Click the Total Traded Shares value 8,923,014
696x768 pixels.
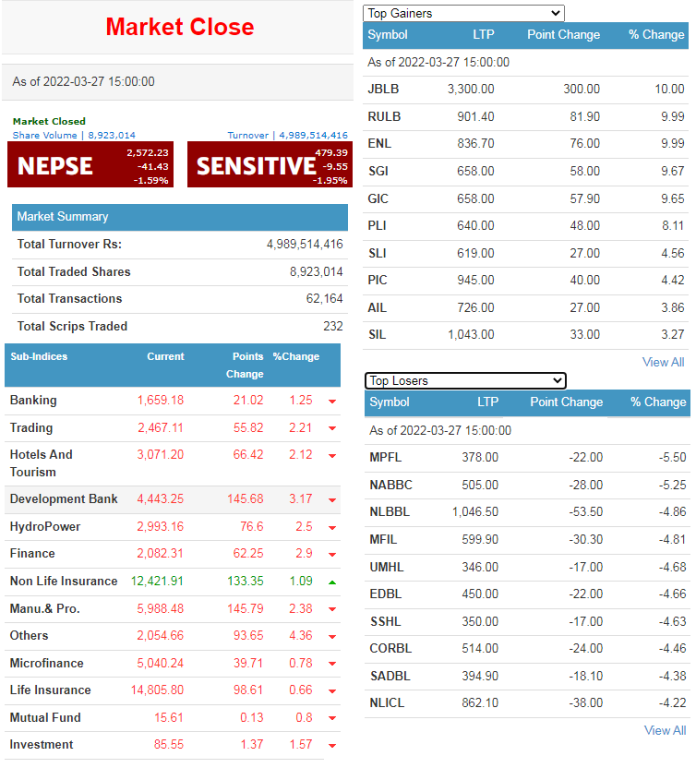pos(316,271)
